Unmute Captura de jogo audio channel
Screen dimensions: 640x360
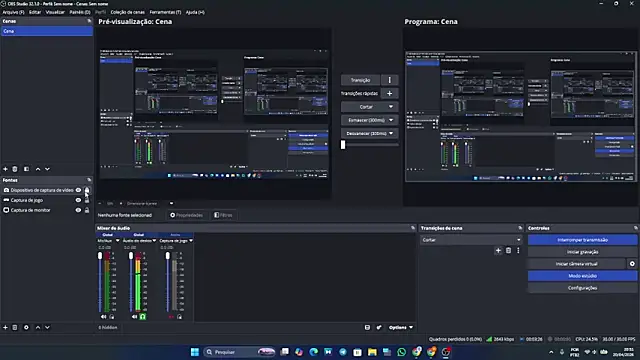171,317
